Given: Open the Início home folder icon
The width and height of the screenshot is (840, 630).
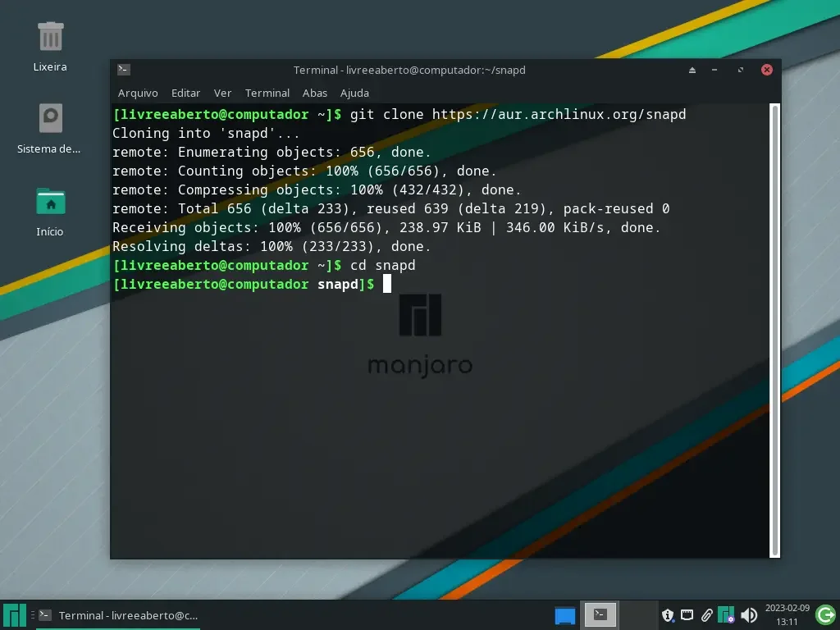Looking at the screenshot, I should [50, 202].
